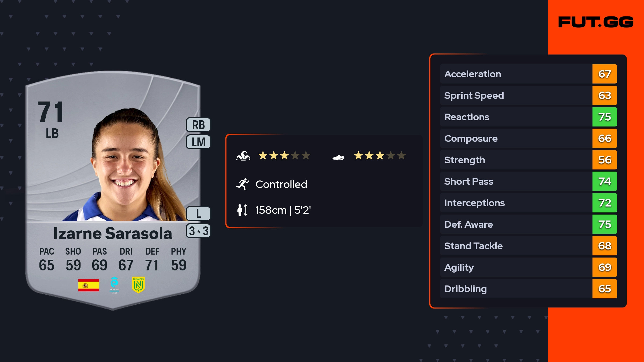The image size is (644, 362).
Task: Select the Short Pass stat row
Action: point(515,181)
